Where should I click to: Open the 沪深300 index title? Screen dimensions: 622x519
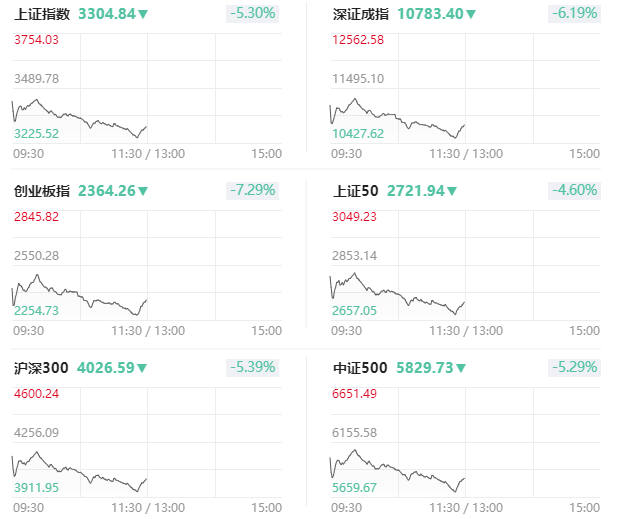pos(41,368)
